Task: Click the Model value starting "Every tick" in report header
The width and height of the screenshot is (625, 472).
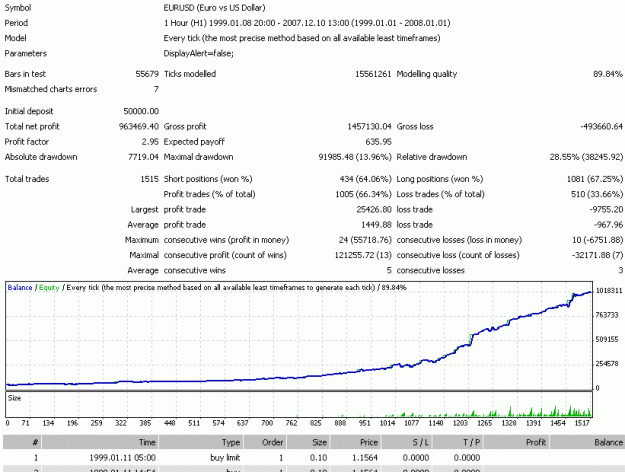Action: (x=302, y=38)
